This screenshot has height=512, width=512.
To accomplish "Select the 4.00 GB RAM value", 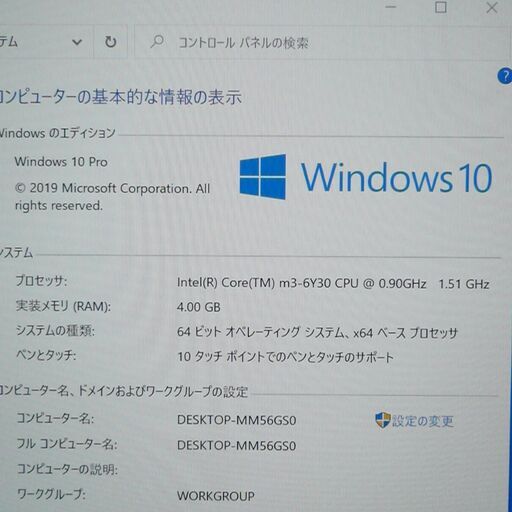I will (199, 307).
